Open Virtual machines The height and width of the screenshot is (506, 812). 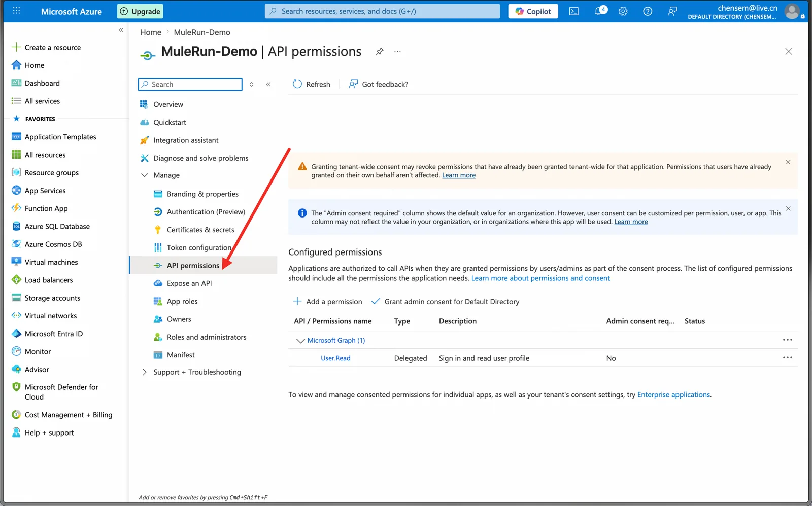click(45, 262)
